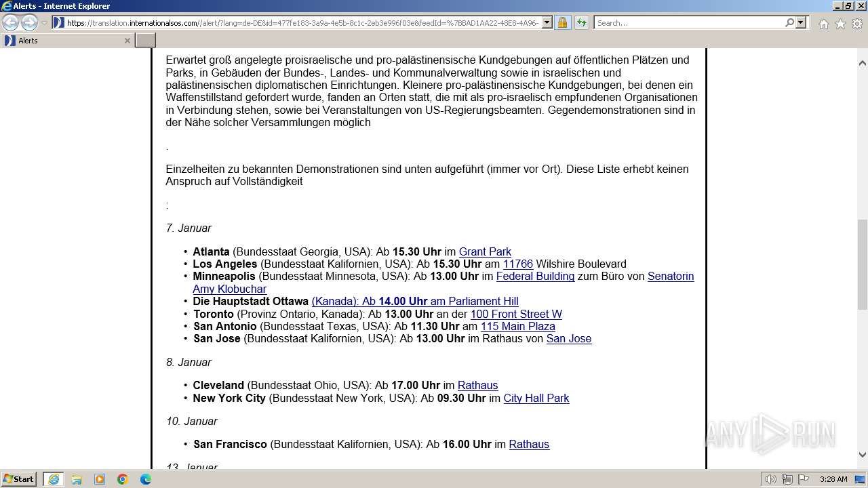Refresh the page with the green arrows icon
The image size is (868, 488).
coord(582,22)
